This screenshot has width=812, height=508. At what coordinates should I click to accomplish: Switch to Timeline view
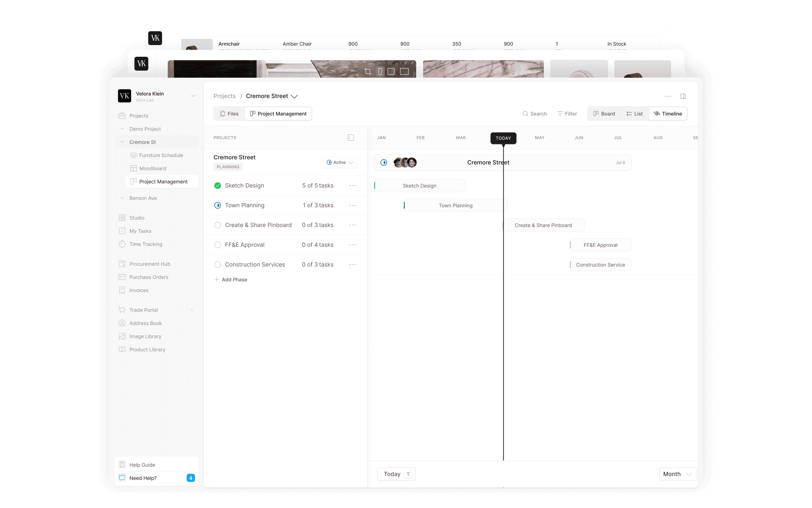click(x=668, y=114)
